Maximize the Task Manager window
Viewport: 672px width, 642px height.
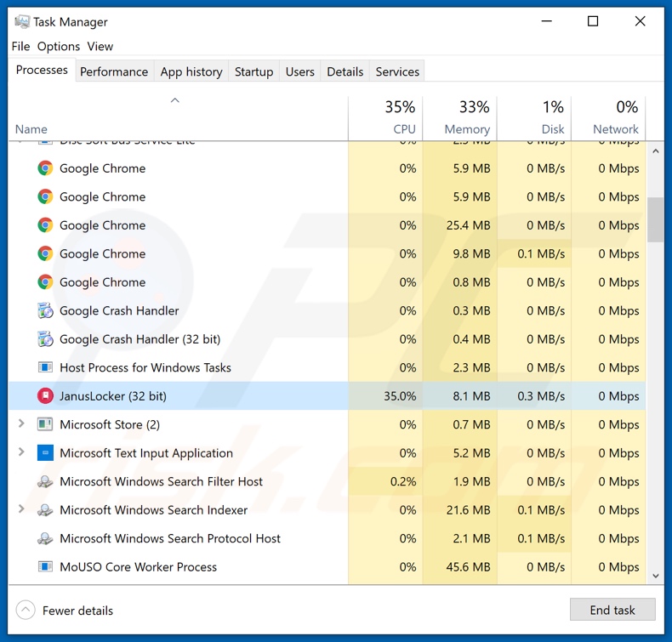coord(592,21)
